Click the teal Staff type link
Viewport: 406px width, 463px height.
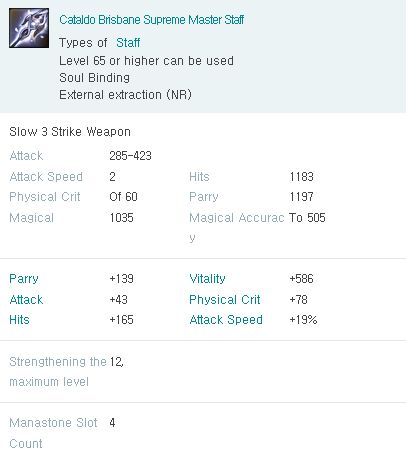(128, 43)
